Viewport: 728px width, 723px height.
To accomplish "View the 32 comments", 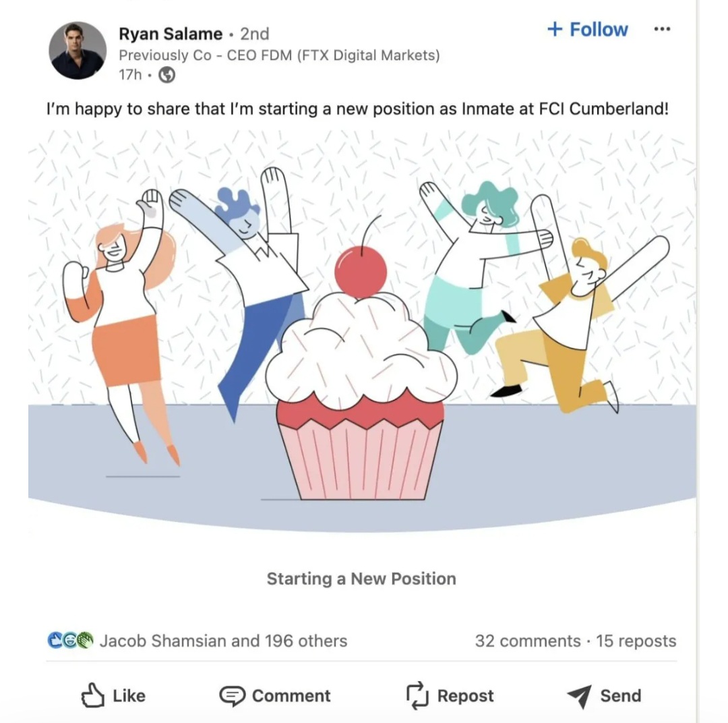I will click(527, 641).
